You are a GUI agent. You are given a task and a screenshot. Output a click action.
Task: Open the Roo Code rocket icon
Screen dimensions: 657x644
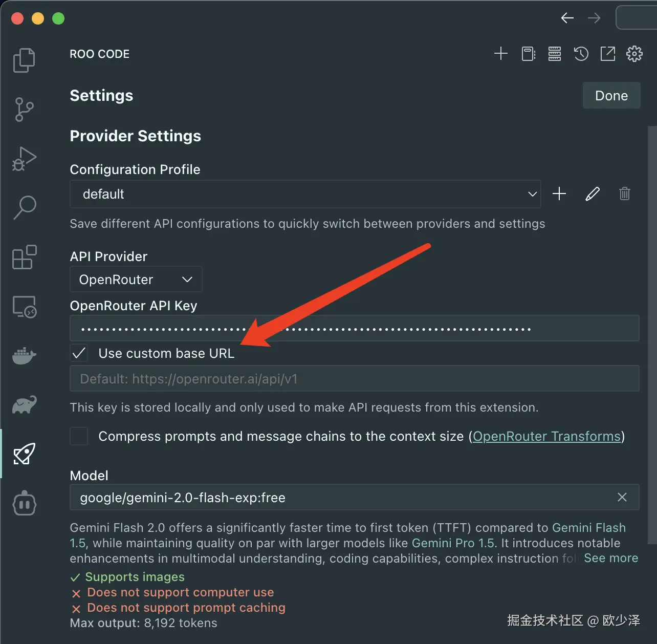(24, 454)
